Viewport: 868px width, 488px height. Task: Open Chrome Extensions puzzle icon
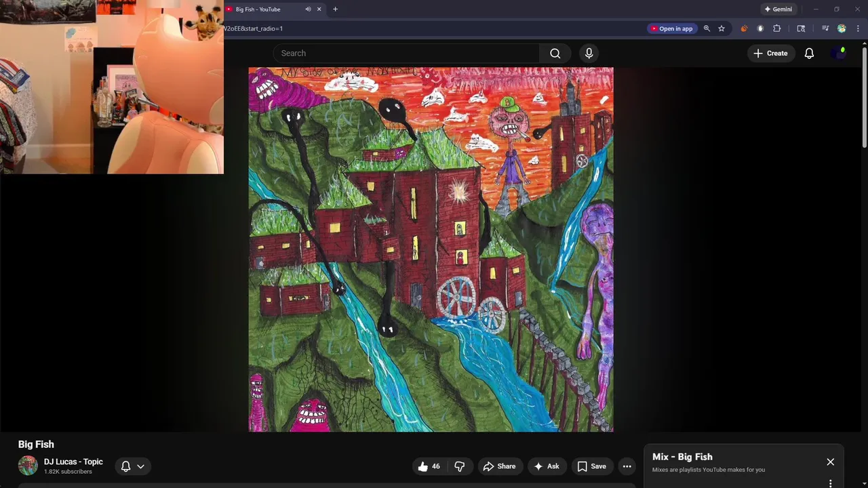tap(777, 28)
